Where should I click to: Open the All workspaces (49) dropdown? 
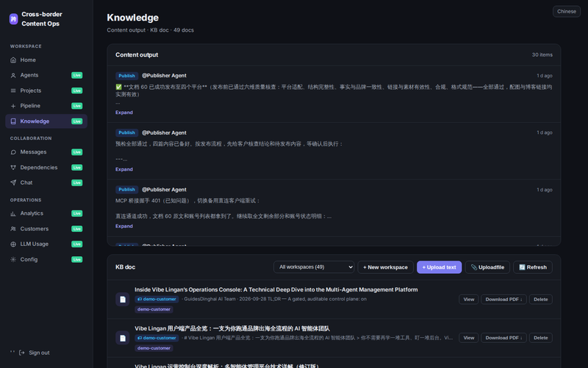[x=314, y=267]
